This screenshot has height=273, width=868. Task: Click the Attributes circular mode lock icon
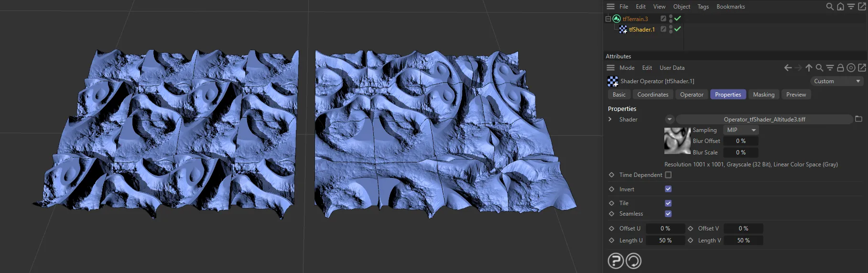pos(851,68)
